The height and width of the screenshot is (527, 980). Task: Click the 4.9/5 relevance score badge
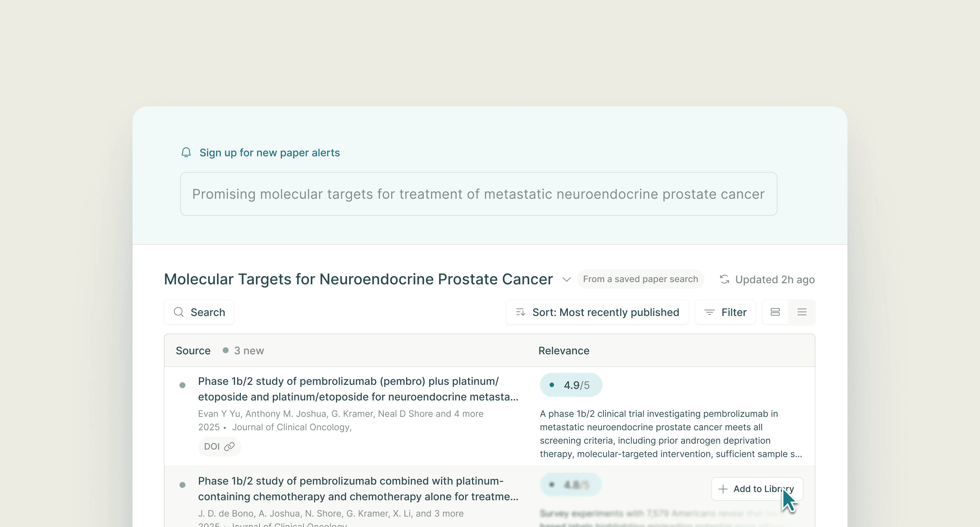[x=571, y=385]
